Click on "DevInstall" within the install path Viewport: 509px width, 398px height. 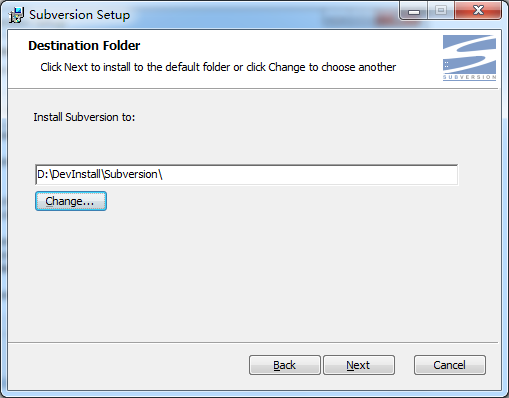point(76,174)
